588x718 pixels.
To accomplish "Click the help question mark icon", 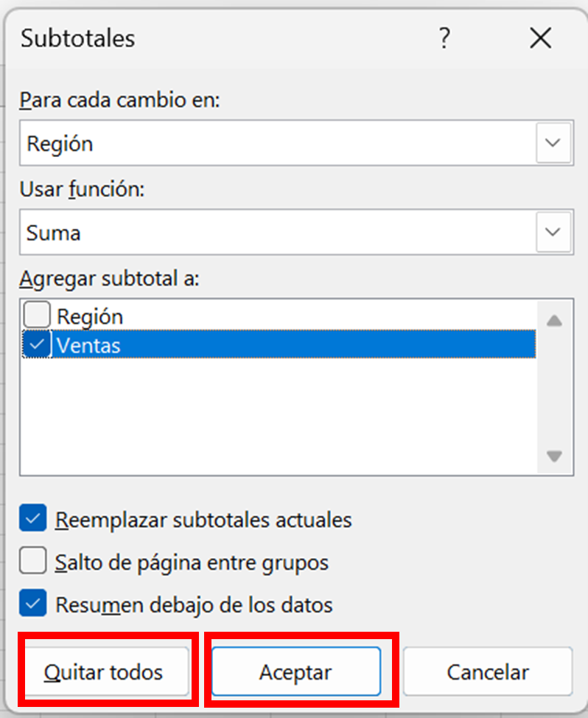I will pos(444,38).
